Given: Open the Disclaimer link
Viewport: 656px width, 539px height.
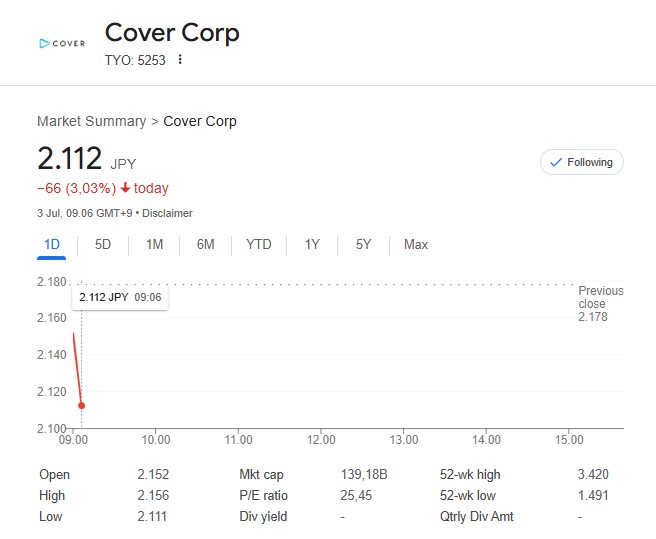Looking at the screenshot, I should point(167,213).
